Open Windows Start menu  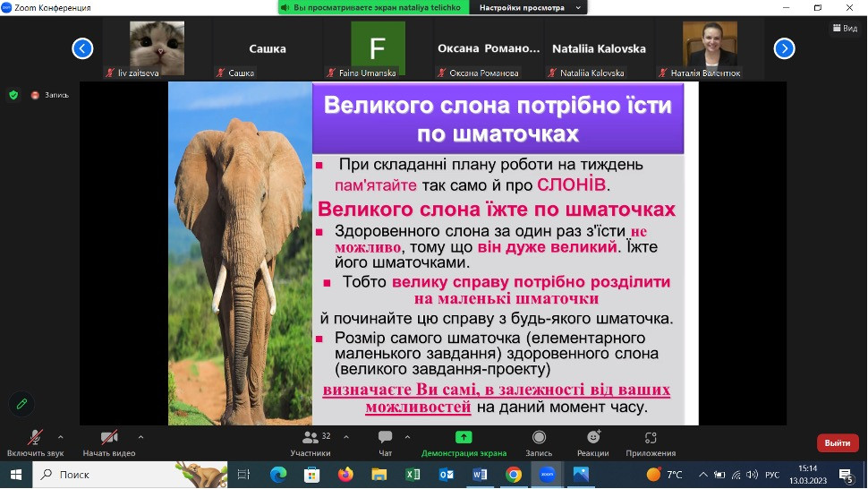click(x=16, y=475)
